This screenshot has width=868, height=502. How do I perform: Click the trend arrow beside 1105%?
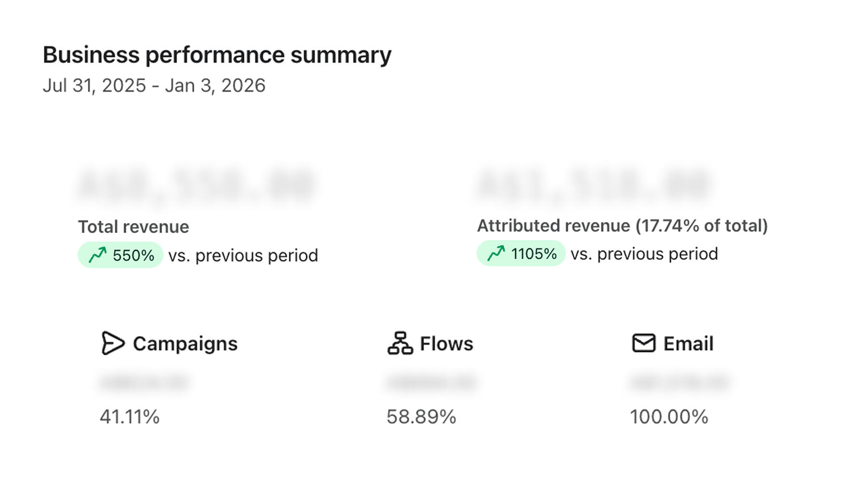click(496, 253)
